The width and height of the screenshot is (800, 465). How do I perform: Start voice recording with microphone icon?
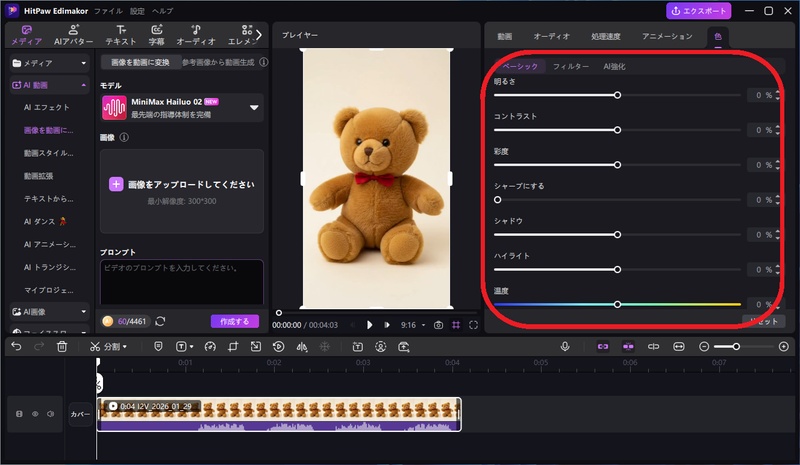[x=565, y=347]
